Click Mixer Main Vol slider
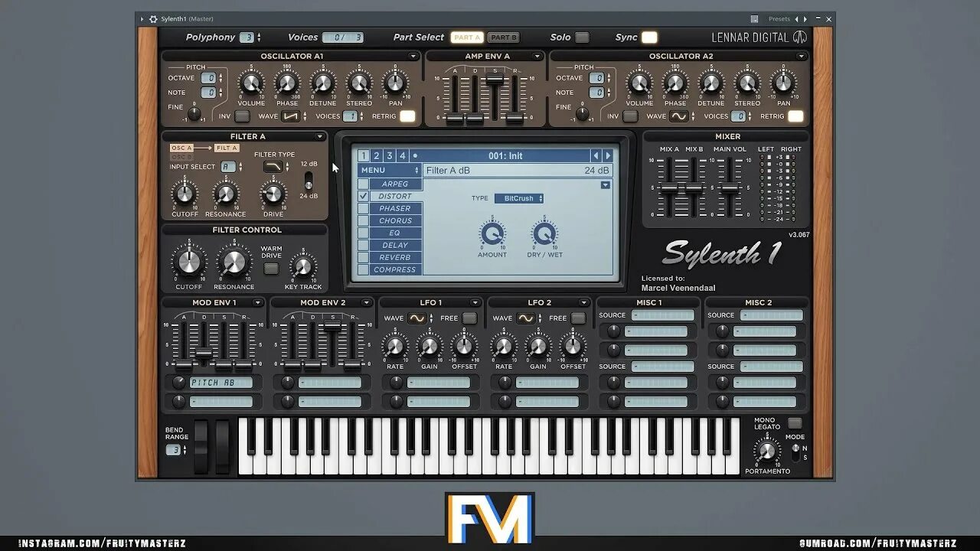Viewport: 980px width, 551px height. pyautogui.click(x=729, y=188)
